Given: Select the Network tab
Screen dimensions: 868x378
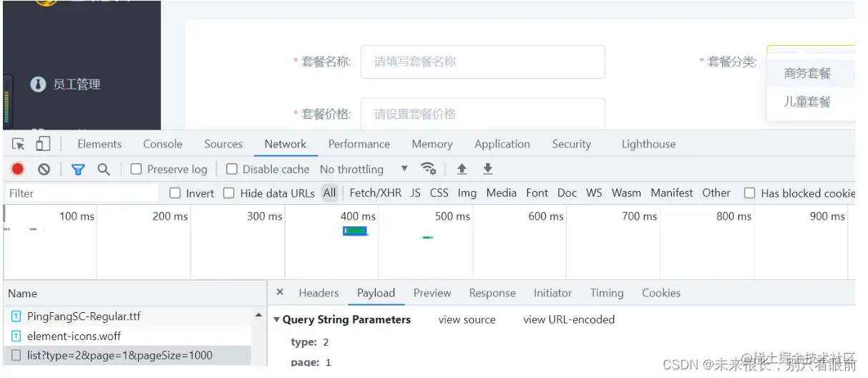Looking at the screenshot, I should tap(286, 144).
